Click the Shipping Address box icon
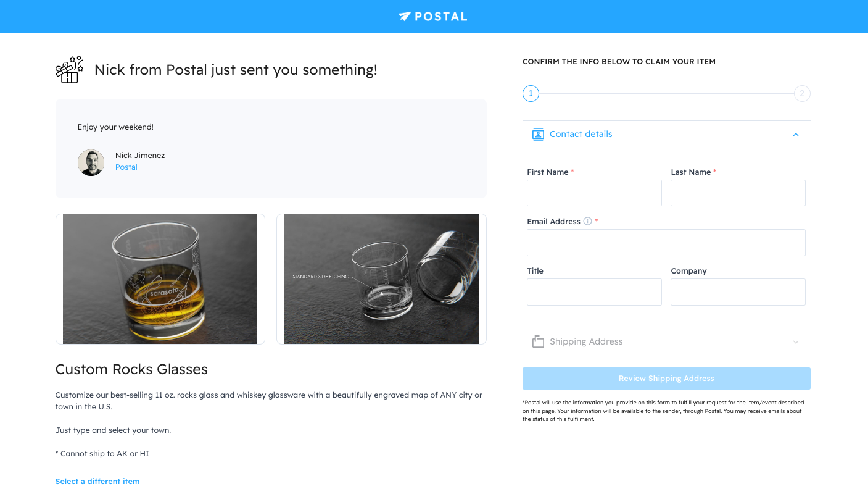The width and height of the screenshot is (868, 502). (538, 341)
